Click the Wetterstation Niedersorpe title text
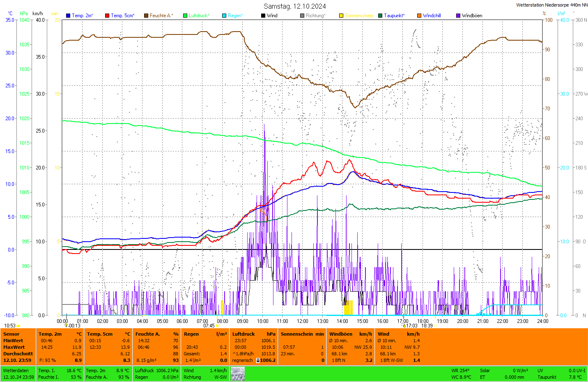588x382 pixels. 551,5
